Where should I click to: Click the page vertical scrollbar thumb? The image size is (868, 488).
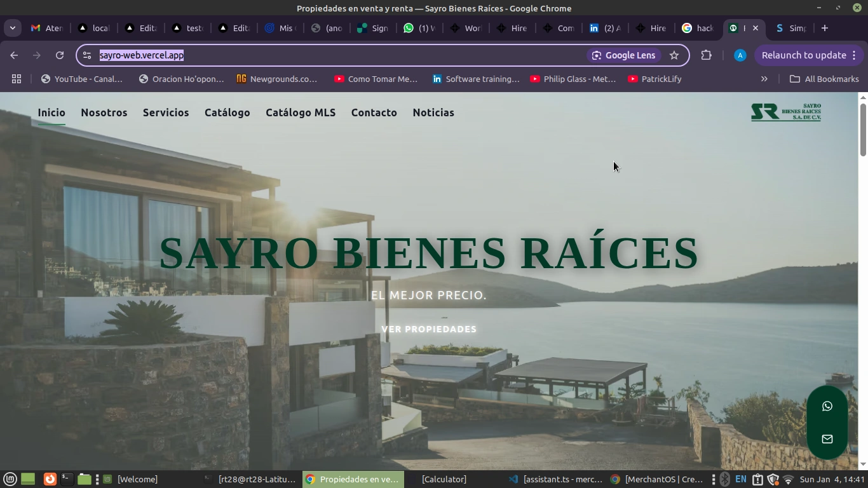tap(863, 129)
